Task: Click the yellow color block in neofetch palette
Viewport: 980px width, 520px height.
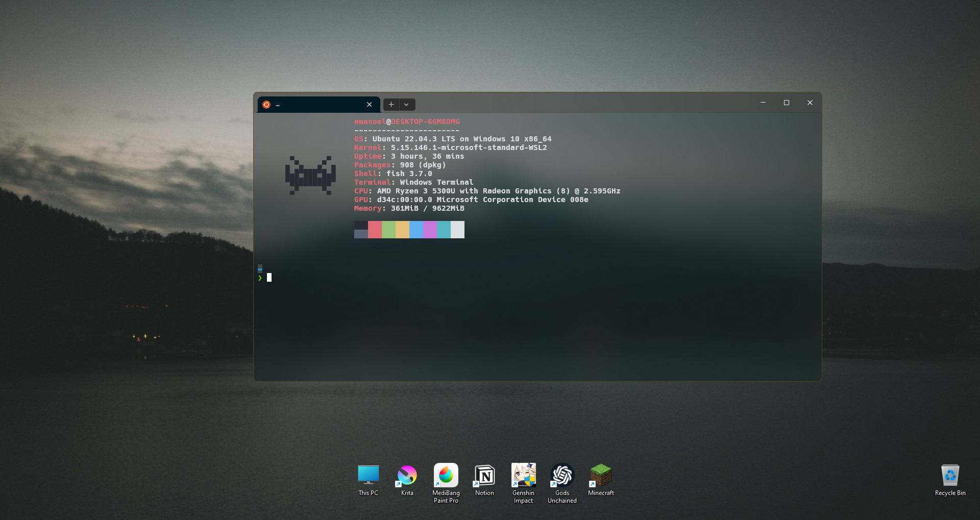Action: (x=402, y=230)
